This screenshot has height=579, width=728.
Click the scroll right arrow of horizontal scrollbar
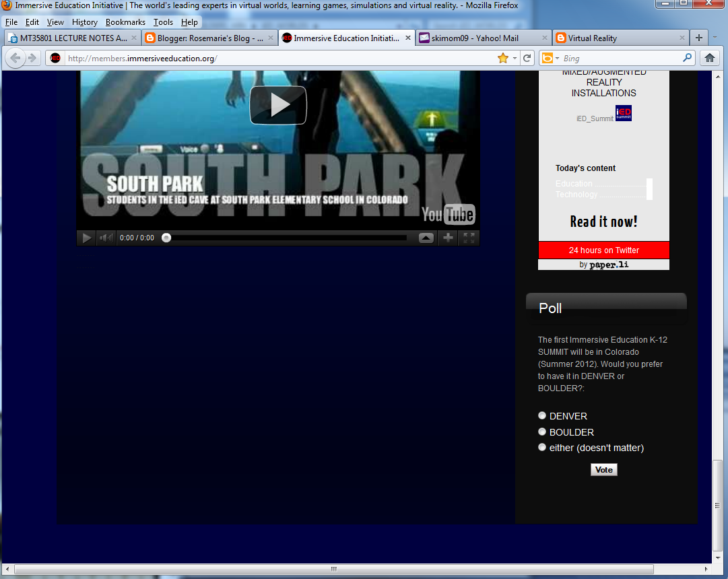(x=706, y=569)
